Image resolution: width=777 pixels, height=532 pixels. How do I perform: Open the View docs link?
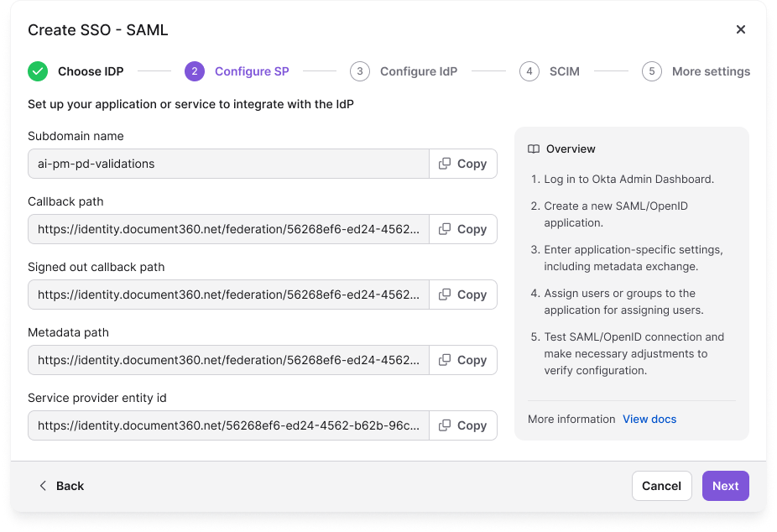649,419
